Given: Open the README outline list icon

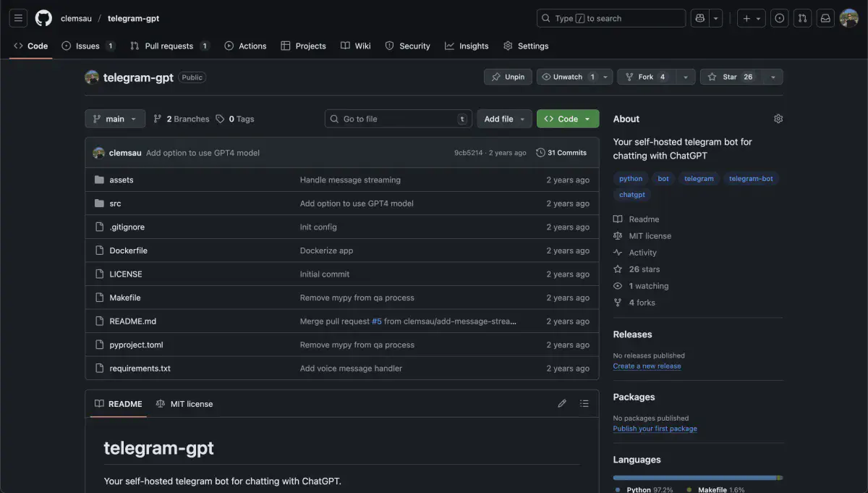Looking at the screenshot, I should [x=584, y=404].
